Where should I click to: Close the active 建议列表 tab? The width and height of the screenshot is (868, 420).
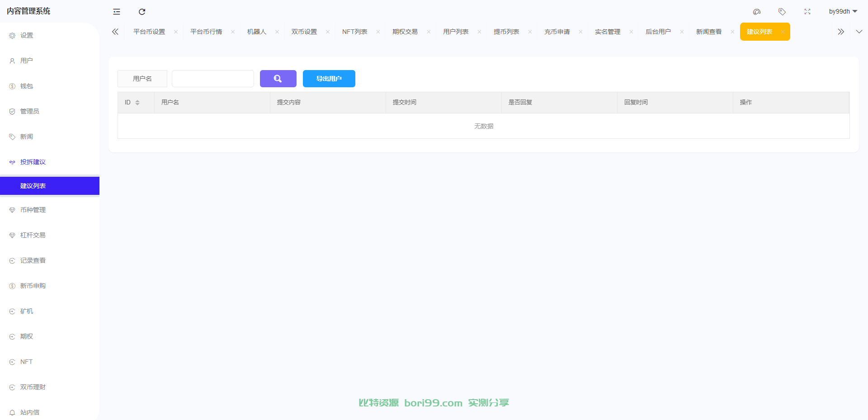click(x=783, y=32)
